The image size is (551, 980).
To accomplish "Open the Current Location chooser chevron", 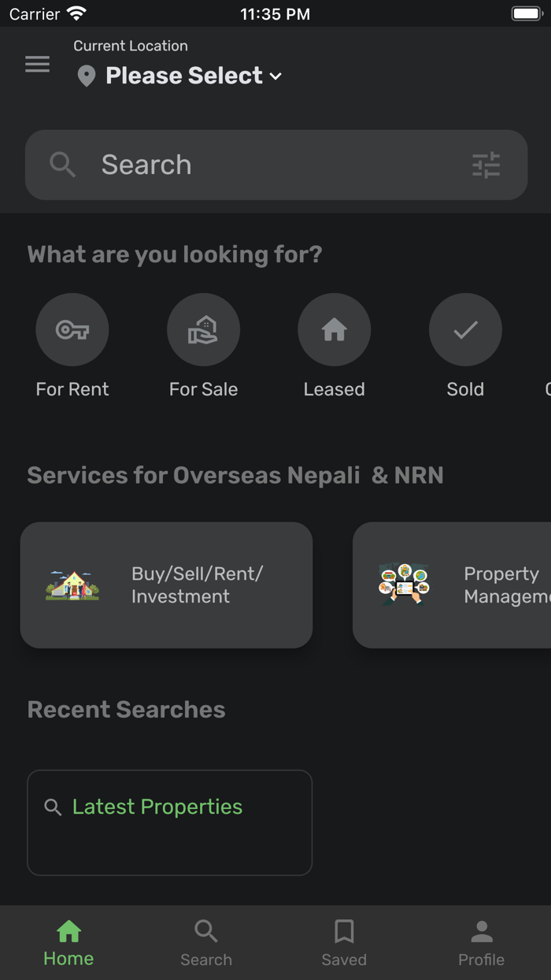I will tap(275, 76).
